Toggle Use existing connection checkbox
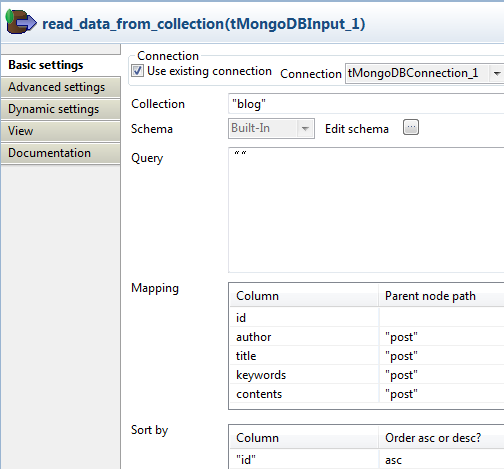The width and height of the screenshot is (504, 469). coord(137,71)
